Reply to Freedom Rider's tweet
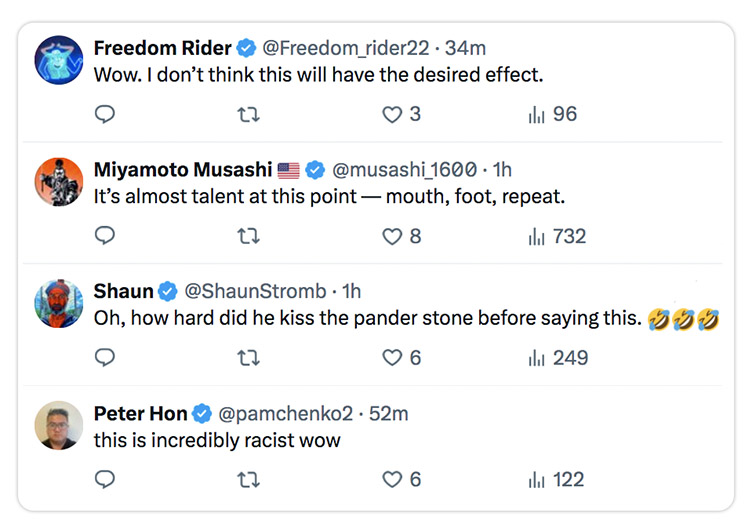Screen dimensions: 745x524 click(x=105, y=115)
